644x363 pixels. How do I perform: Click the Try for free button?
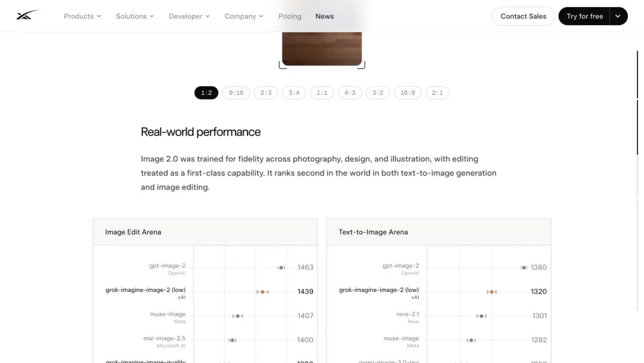[x=584, y=16]
